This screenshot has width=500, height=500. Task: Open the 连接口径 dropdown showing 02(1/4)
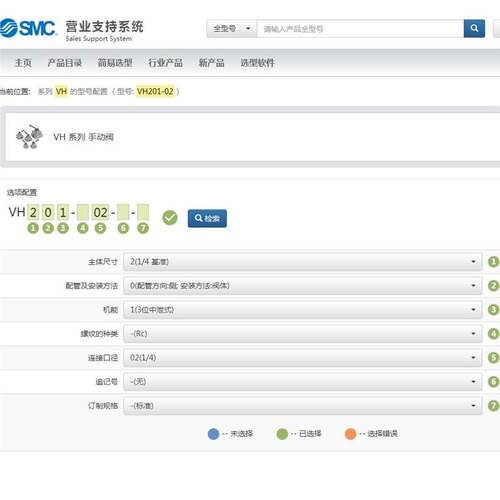click(x=303, y=358)
